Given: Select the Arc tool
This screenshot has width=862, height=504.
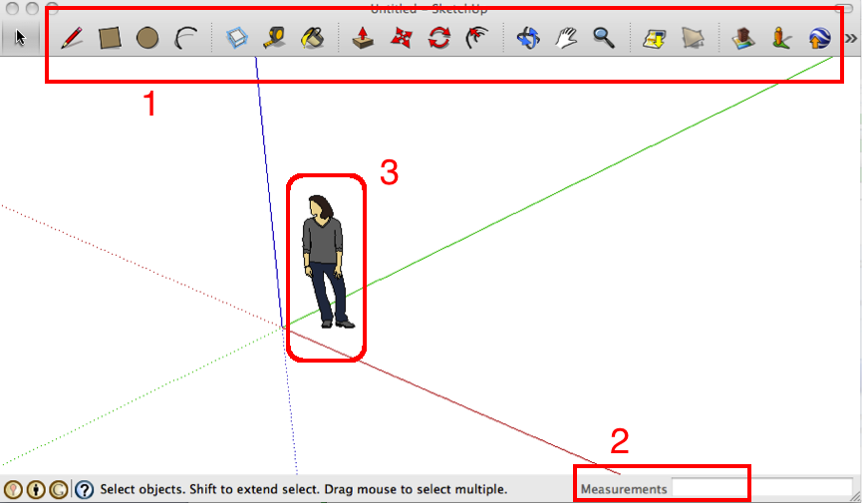Looking at the screenshot, I should point(185,39).
